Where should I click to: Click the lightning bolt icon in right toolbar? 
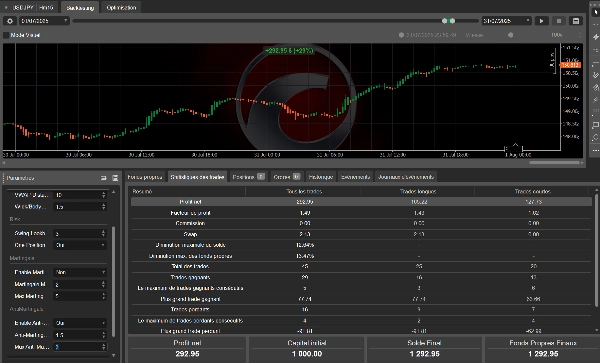pos(595,37)
